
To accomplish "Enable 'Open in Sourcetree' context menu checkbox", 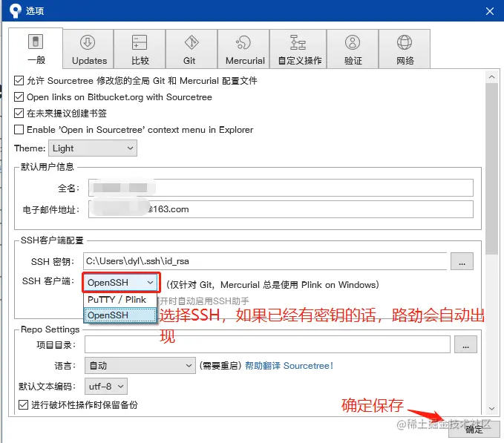I will [19, 129].
